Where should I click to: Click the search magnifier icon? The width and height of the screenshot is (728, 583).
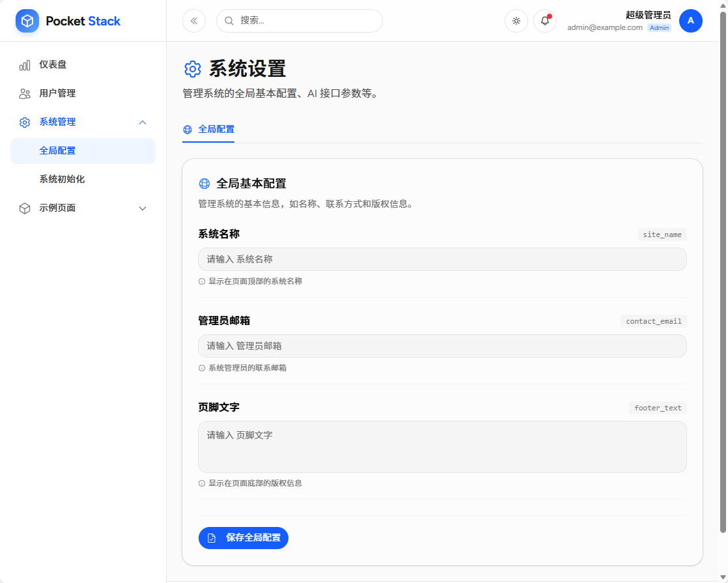(x=229, y=21)
